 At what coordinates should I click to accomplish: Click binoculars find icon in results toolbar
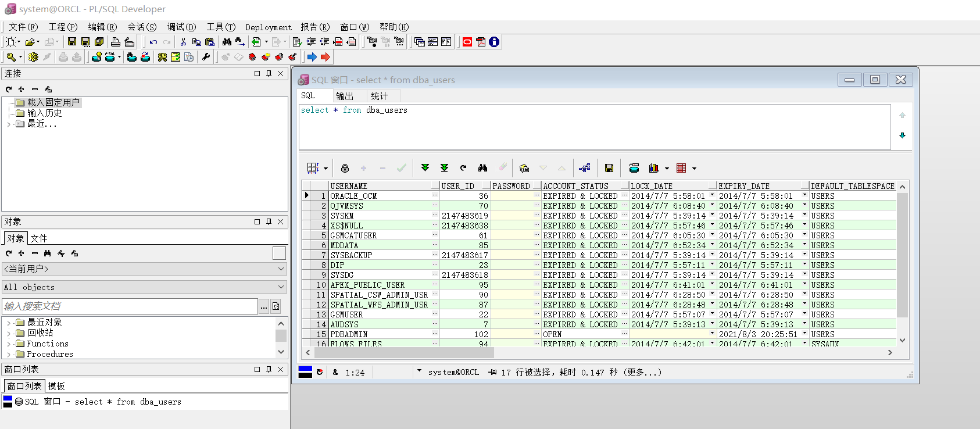(482, 168)
